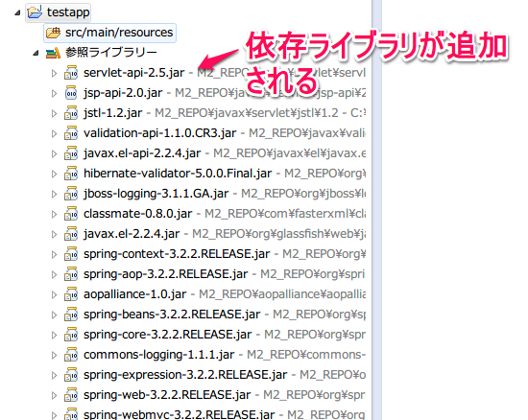Expand spring-context-3.2.2.RELEASE.jar entry

point(54,254)
